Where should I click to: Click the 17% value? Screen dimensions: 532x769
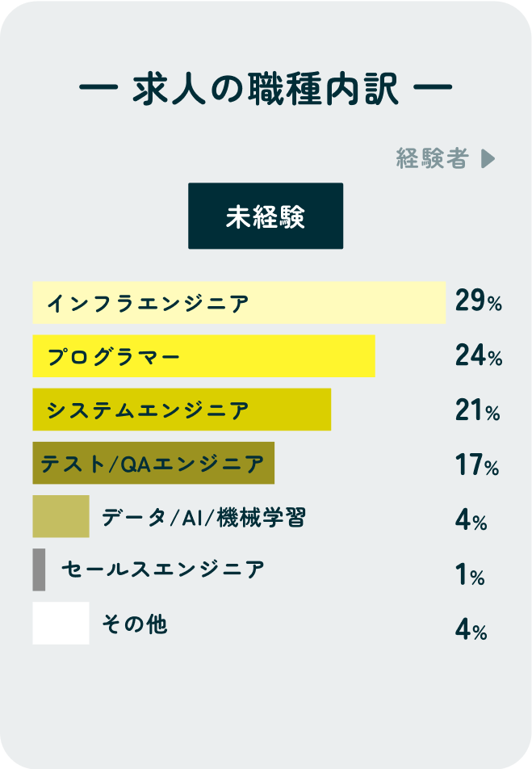(x=477, y=464)
